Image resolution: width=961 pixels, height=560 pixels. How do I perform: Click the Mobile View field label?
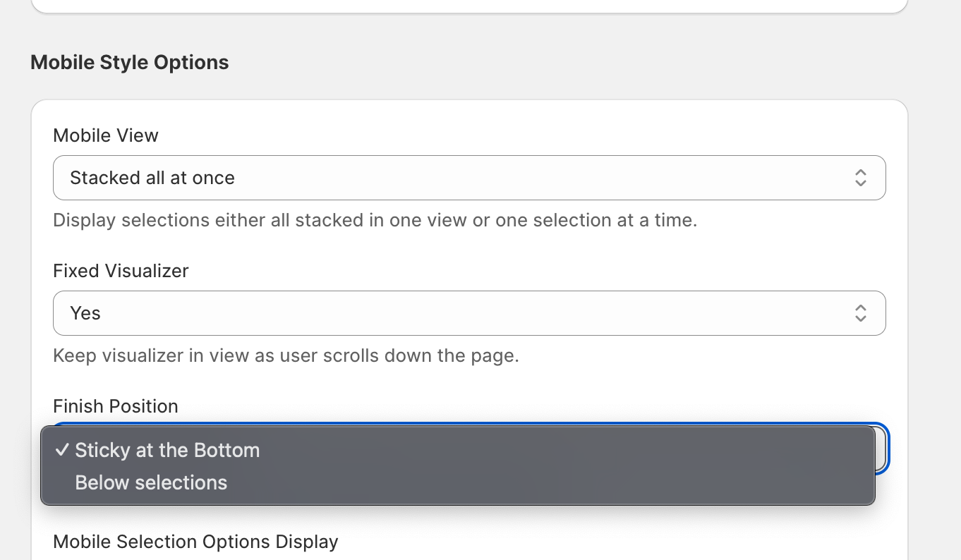tap(106, 135)
